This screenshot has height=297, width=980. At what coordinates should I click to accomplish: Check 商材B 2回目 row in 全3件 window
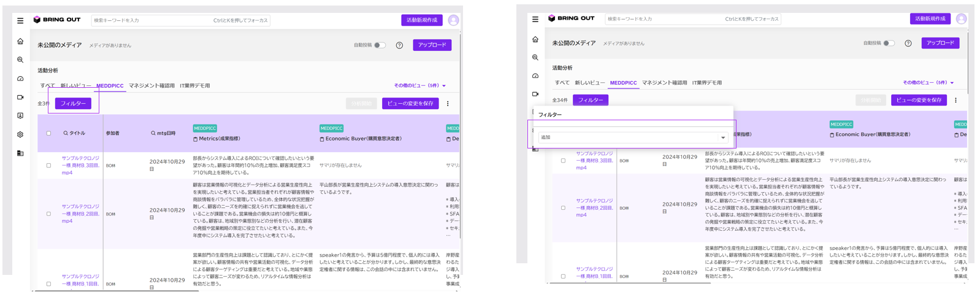(x=49, y=214)
